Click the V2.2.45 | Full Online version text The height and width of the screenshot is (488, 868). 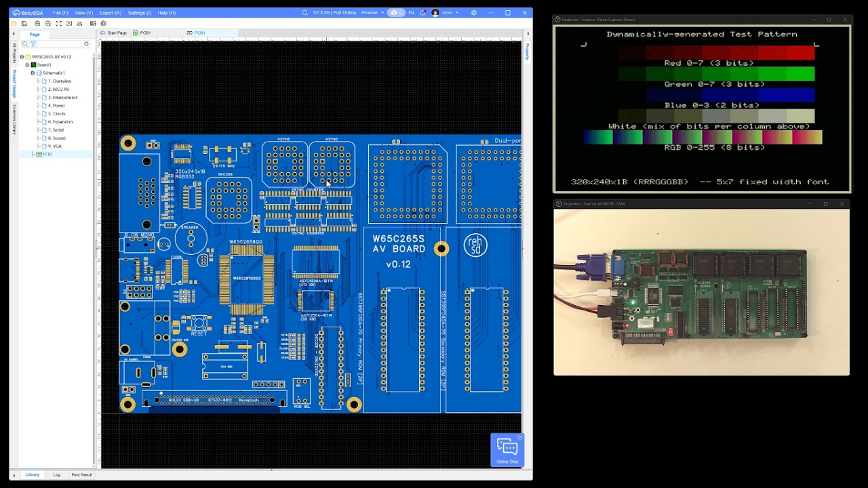335,12
